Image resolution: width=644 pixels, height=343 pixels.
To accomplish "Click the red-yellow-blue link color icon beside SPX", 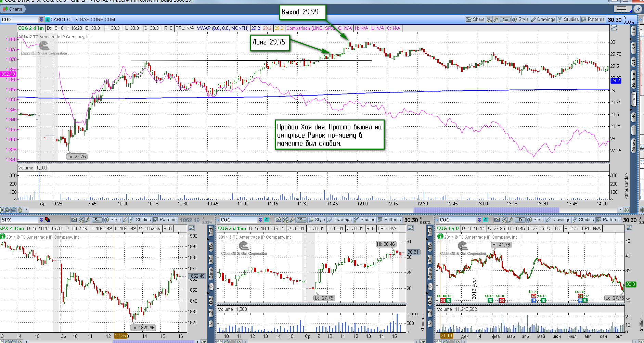I will (x=48, y=220).
